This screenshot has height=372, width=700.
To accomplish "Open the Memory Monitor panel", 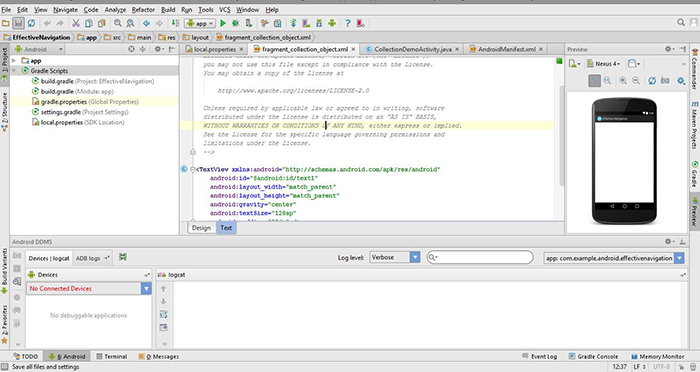I will [x=657, y=356].
